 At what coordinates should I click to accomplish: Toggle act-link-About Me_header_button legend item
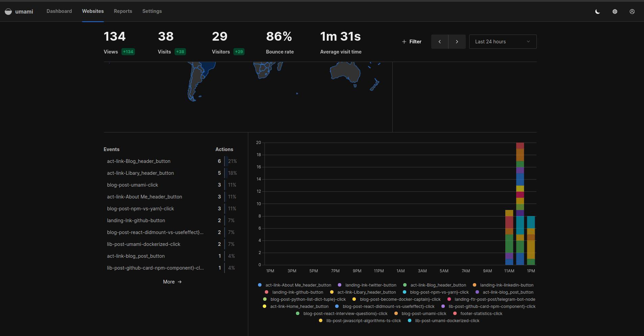point(295,285)
